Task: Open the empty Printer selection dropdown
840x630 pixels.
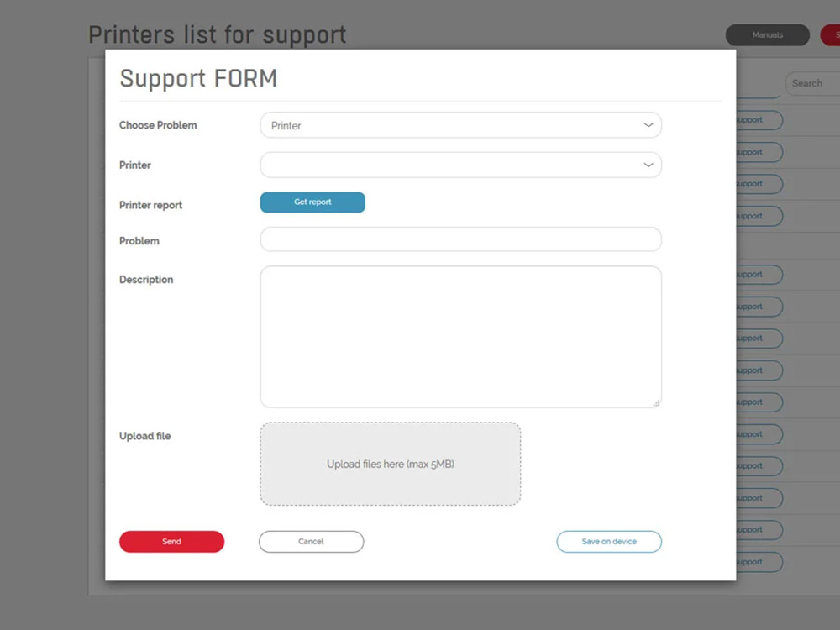Action: (460, 165)
